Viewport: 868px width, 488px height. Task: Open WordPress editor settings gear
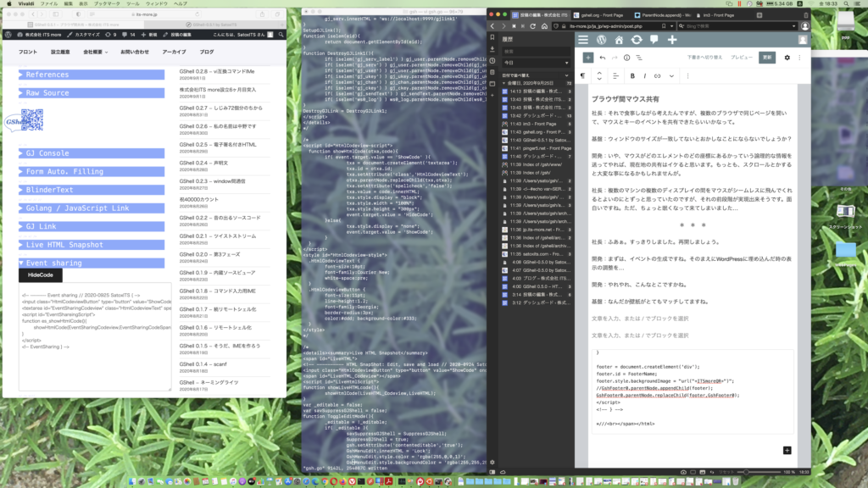coord(787,58)
